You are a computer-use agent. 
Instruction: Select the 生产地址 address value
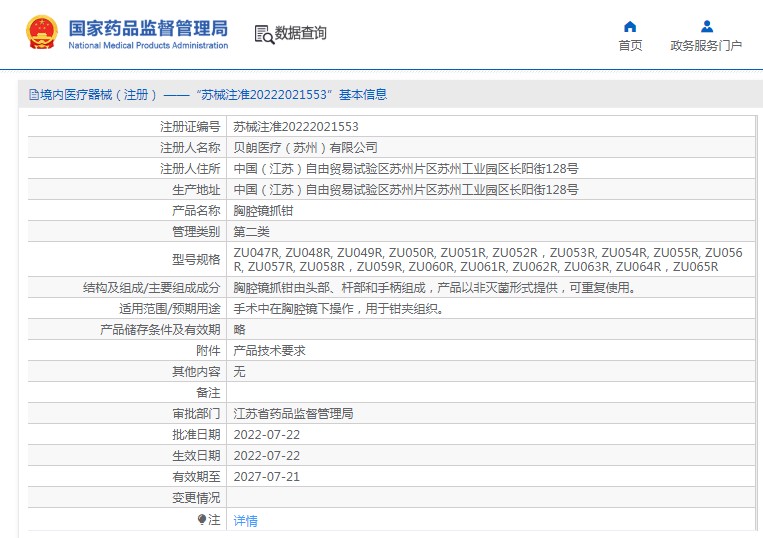(x=406, y=190)
